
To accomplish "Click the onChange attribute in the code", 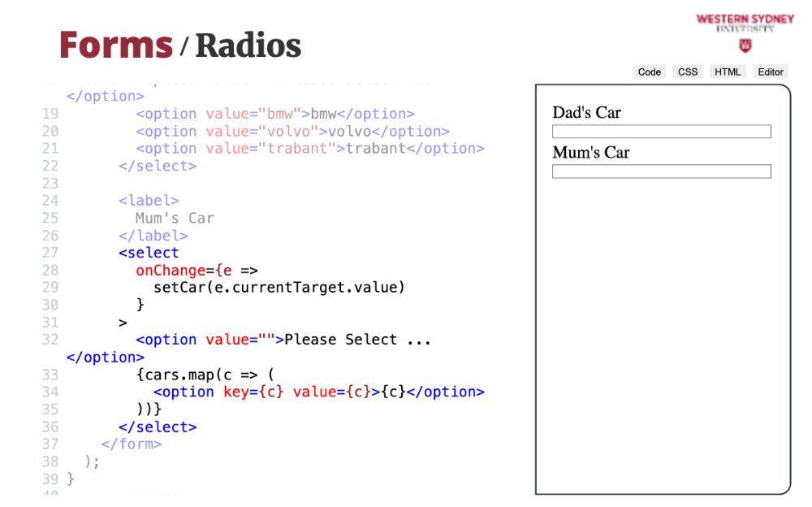I will (169, 271).
